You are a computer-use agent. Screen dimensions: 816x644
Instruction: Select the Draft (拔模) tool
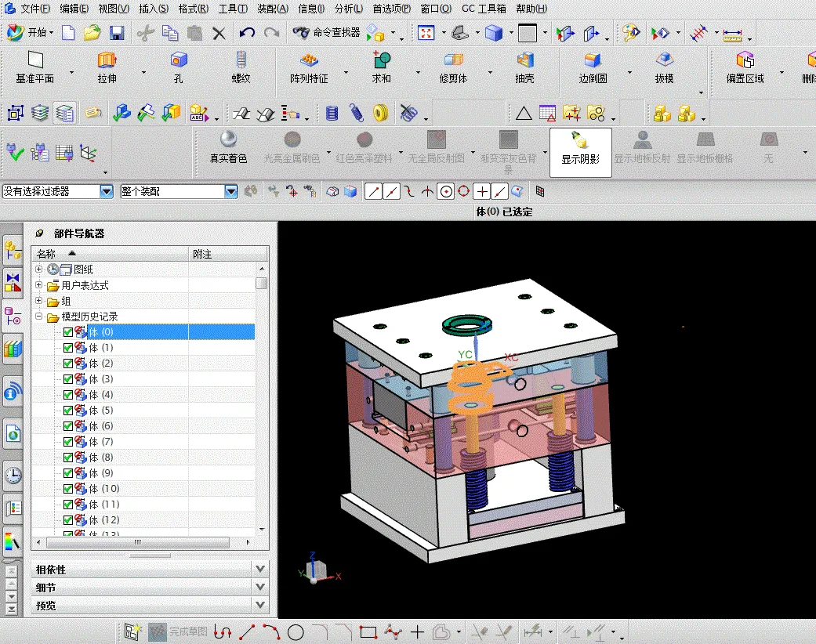pyautogui.click(x=664, y=67)
